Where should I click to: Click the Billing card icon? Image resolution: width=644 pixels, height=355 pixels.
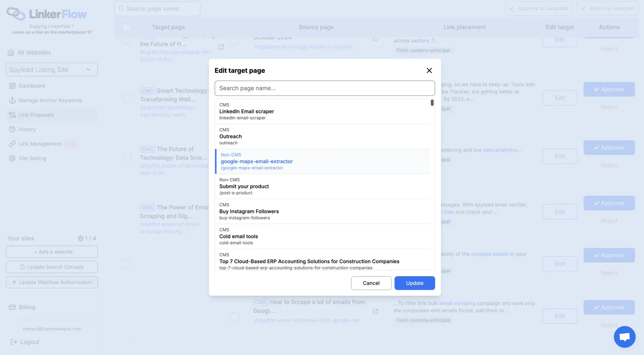[x=12, y=307]
